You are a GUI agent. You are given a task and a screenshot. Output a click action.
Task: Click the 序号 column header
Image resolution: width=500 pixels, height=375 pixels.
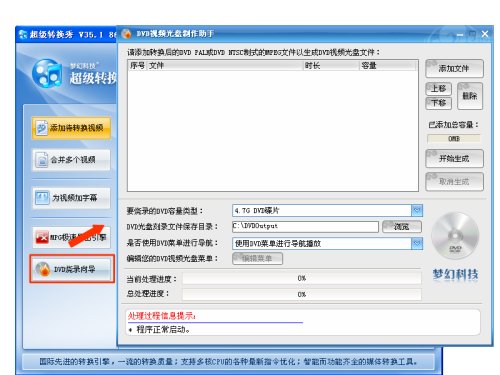click(x=138, y=66)
